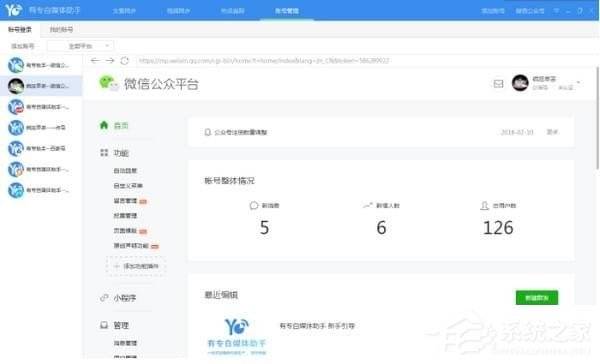Click the speech bubble icon above 5
Image resolution: width=600 pixels, height=364 pixels.
point(253,206)
